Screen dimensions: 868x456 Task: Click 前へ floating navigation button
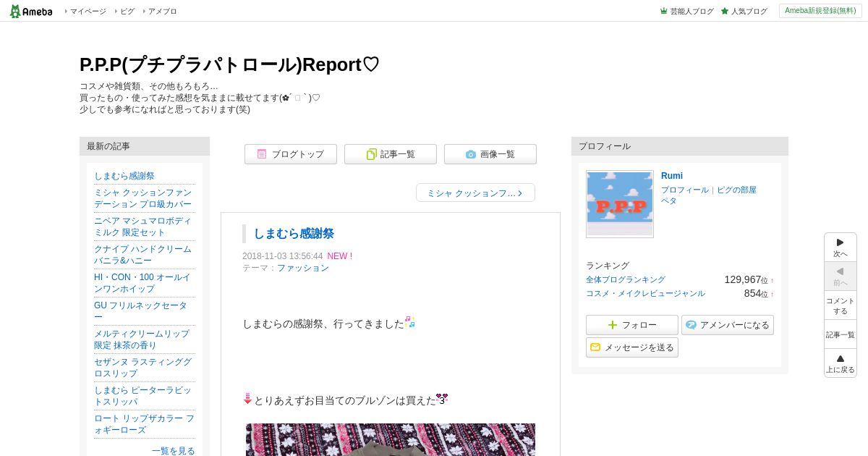[x=841, y=276]
